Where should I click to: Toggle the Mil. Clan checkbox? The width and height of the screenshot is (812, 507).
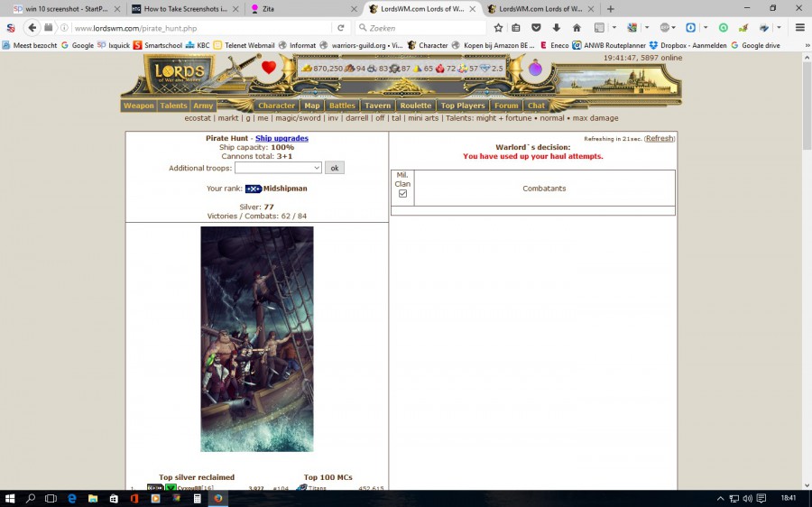click(403, 194)
